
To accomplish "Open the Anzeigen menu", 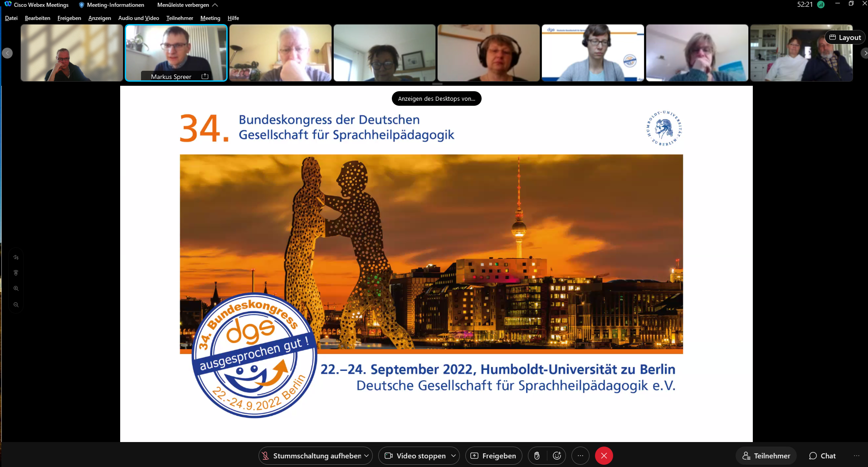I will pyautogui.click(x=100, y=18).
